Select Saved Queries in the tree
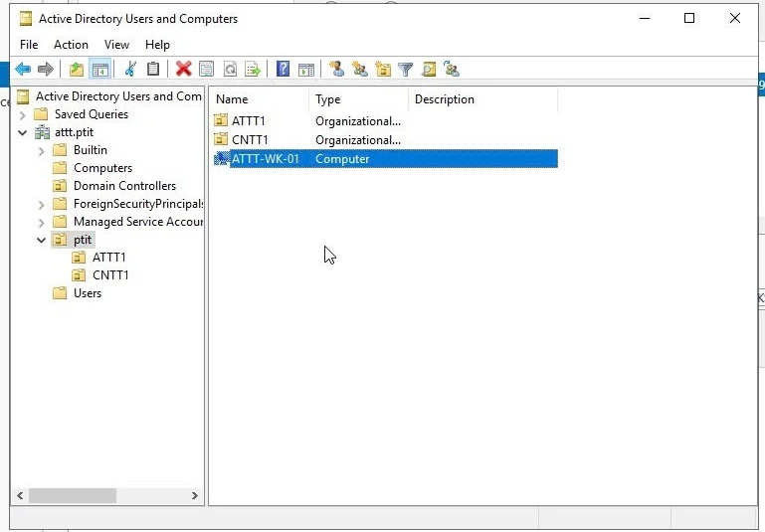The height and width of the screenshot is (532, 765). 92,114
